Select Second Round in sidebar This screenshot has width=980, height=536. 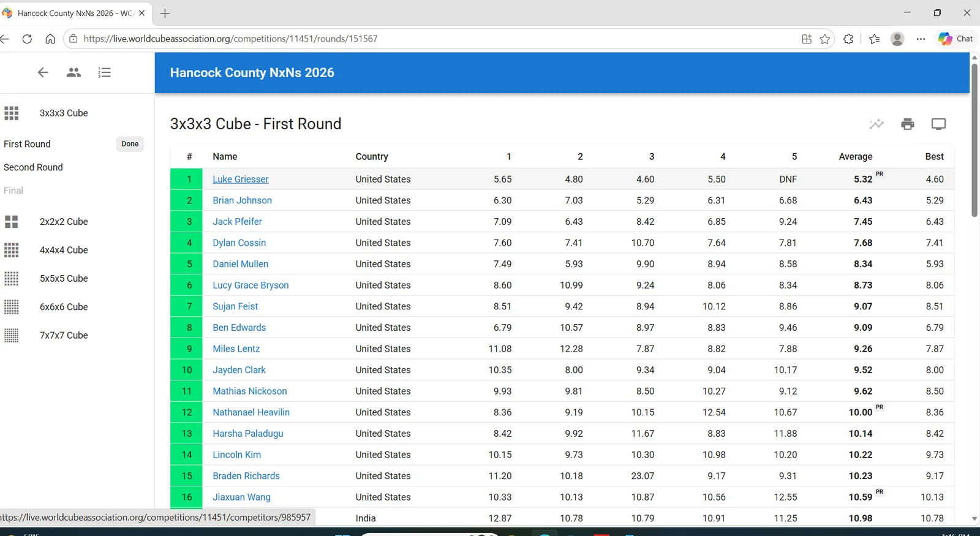point(33,167)
